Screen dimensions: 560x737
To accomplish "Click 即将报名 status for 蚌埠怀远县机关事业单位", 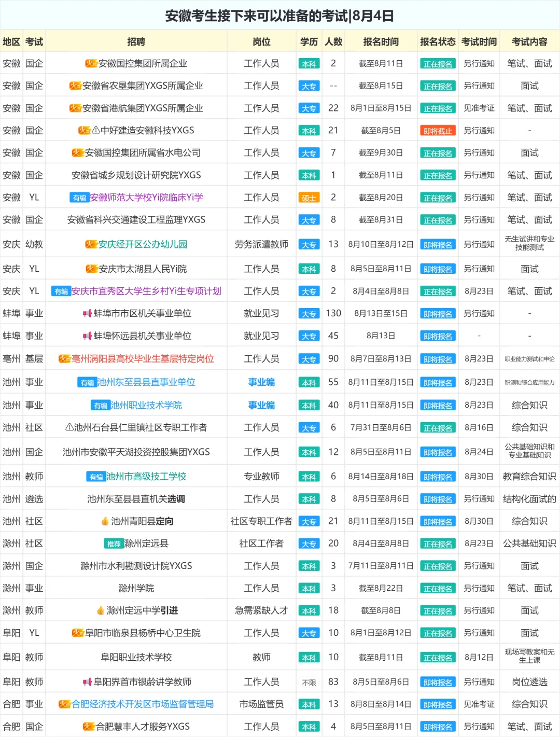I will tap(438, 337).
